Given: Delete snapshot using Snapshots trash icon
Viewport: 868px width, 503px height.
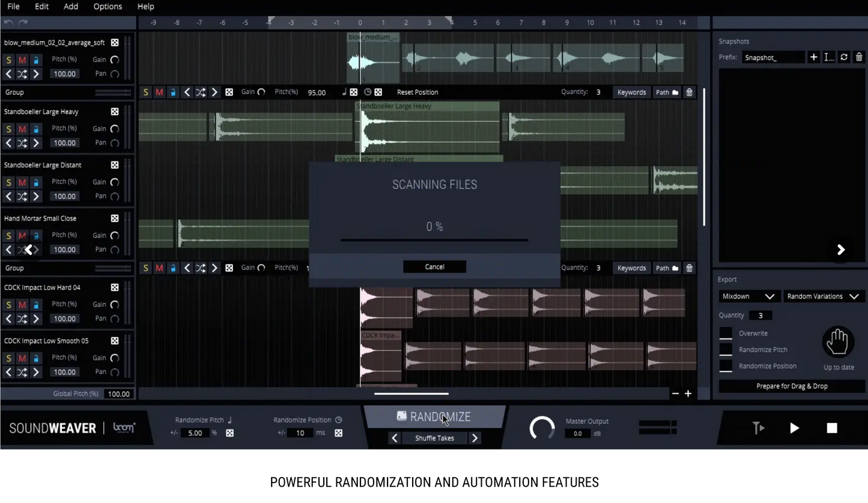Looking at the screenshot, I should coord(859,57).
